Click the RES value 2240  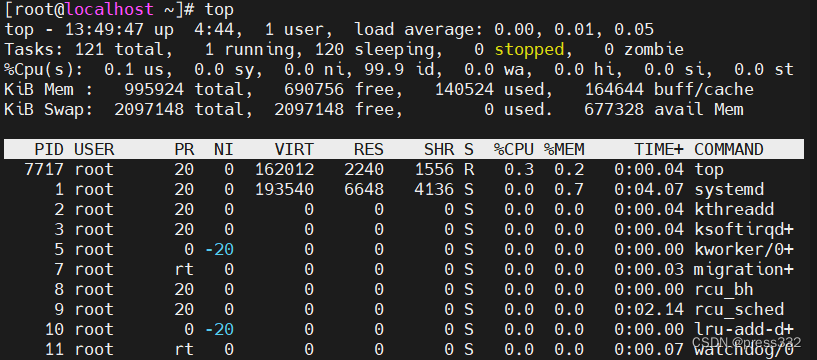(x=364, y=169)
